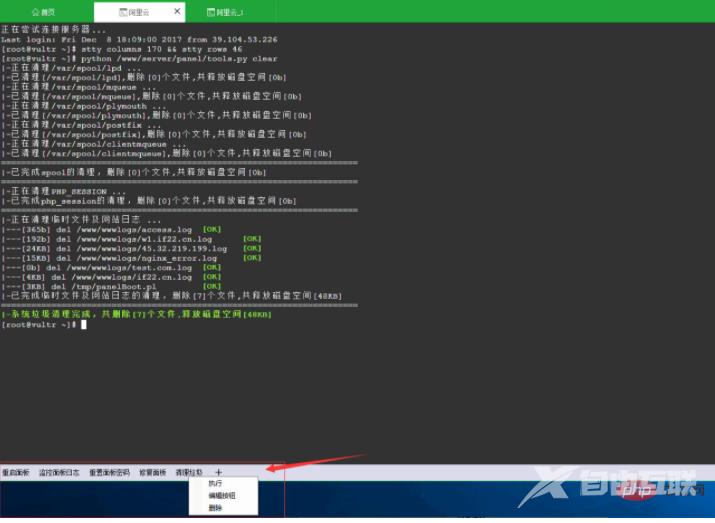Select 执行 from the context menu

click(215, 484)
